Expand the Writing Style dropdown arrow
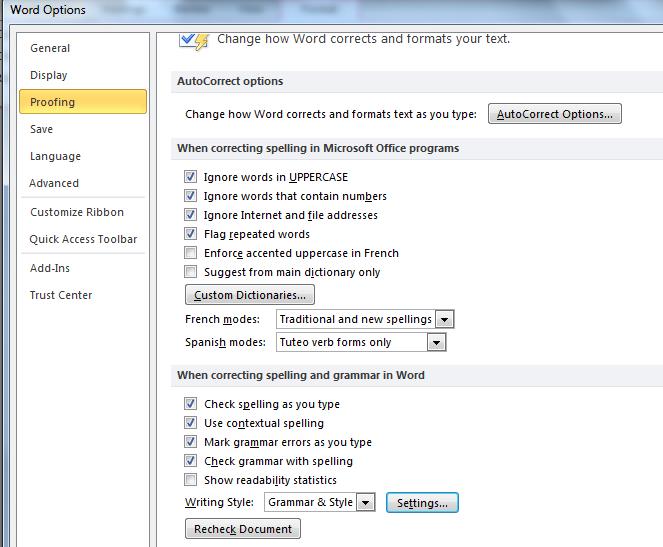663x547 pixels. (x=366, y=503)
